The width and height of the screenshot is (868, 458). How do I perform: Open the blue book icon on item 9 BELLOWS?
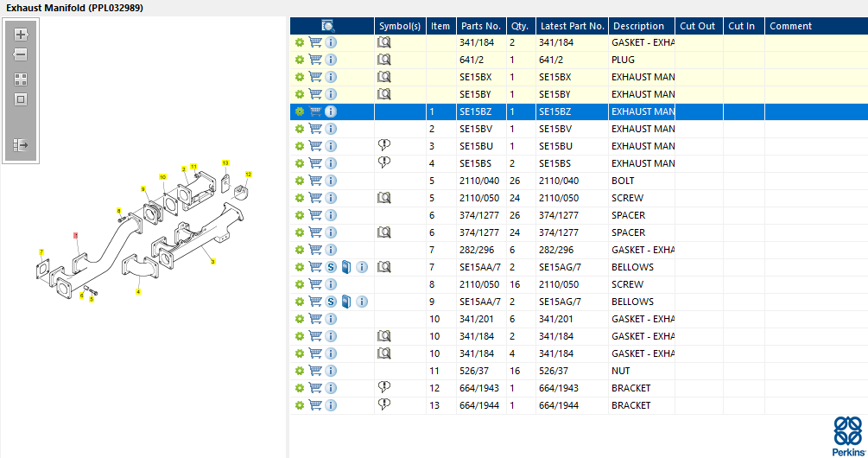tap(346, 302)
